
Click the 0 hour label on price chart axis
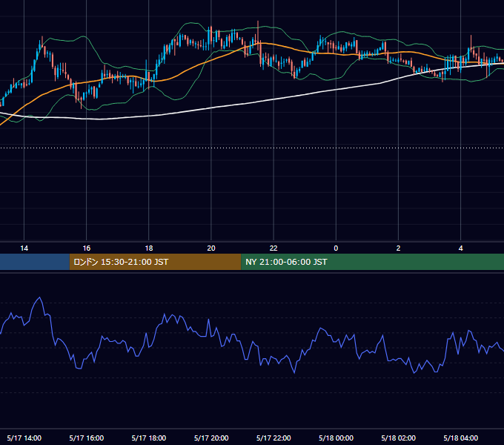click(x=336, y=248)
